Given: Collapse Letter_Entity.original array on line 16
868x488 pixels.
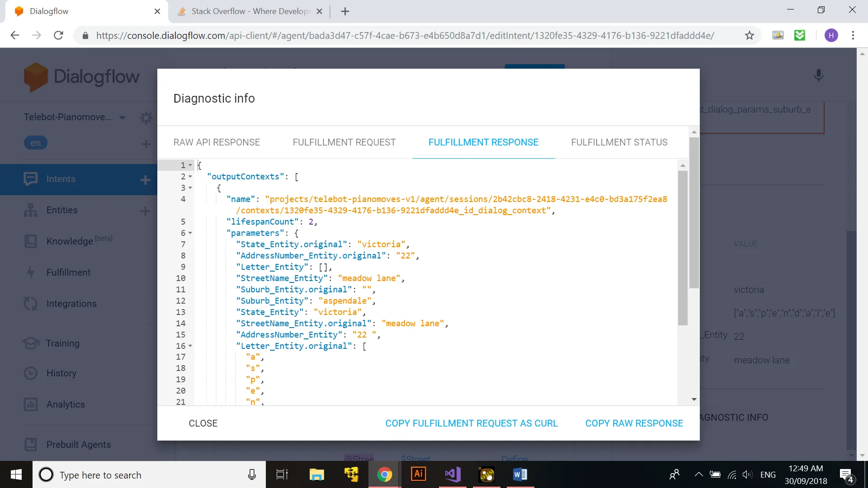Looking at the screenshot, I should click(x=190, y=346).
